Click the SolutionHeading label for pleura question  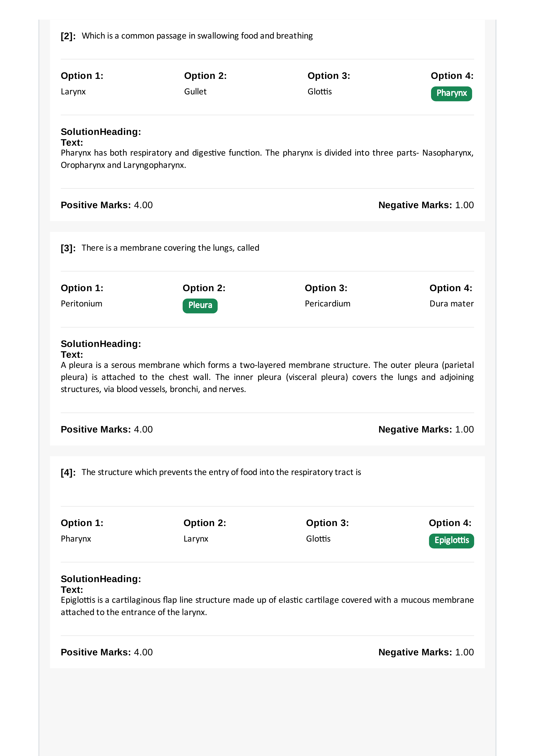click(101, 344)
